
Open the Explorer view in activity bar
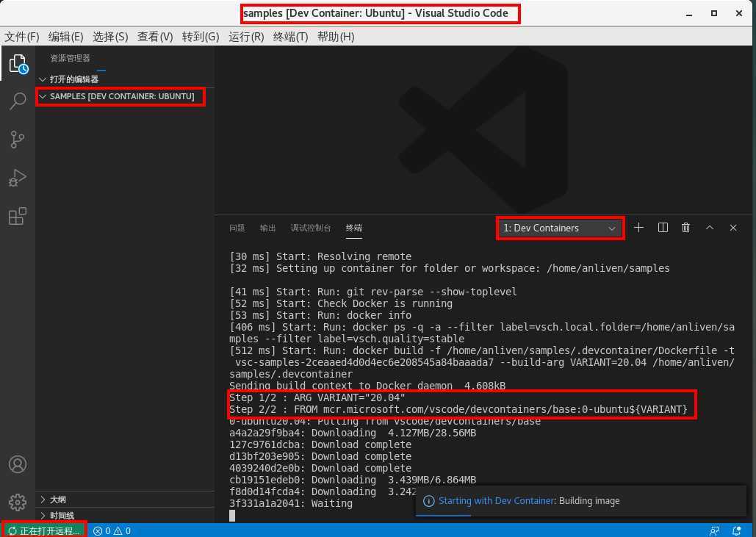tap(18, 64)
